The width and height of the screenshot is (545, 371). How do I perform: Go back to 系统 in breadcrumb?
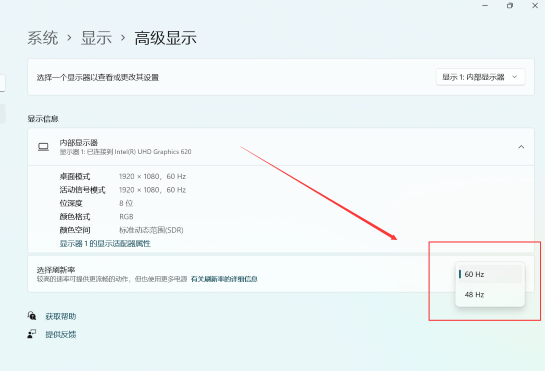point(43,38)
